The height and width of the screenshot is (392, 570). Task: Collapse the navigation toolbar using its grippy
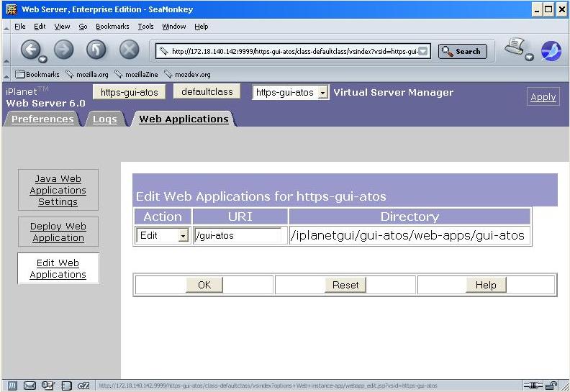coord(6,51)
